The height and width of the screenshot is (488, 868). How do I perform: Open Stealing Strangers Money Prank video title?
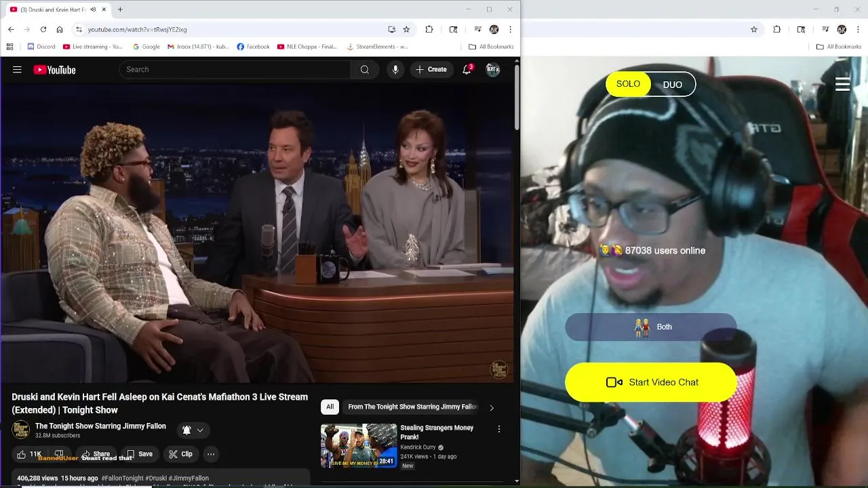tap(437, 432)
